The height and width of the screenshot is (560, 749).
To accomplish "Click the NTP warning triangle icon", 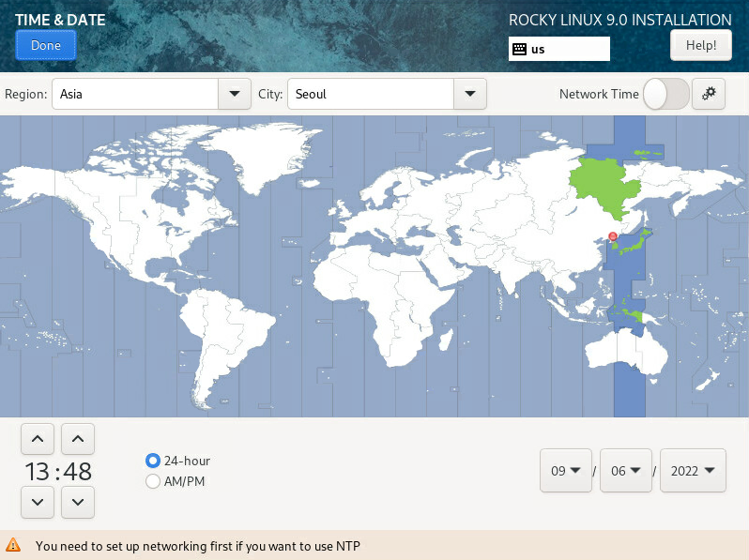I will point(13,545).
